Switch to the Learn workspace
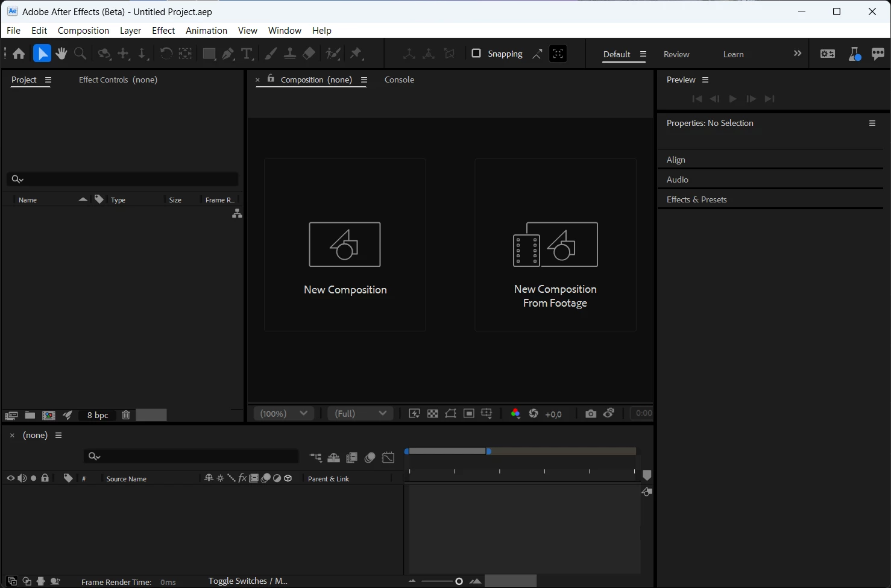891x588 pixels. tap(733, 54)
